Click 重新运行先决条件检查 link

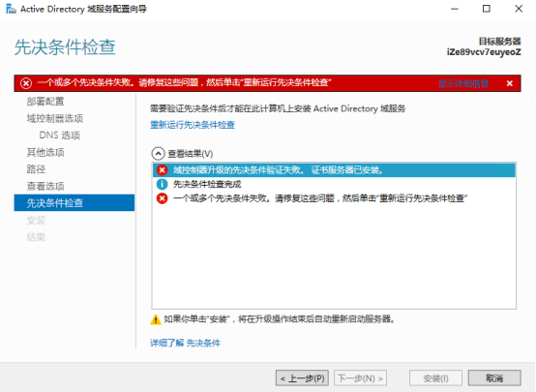point(193,125)
